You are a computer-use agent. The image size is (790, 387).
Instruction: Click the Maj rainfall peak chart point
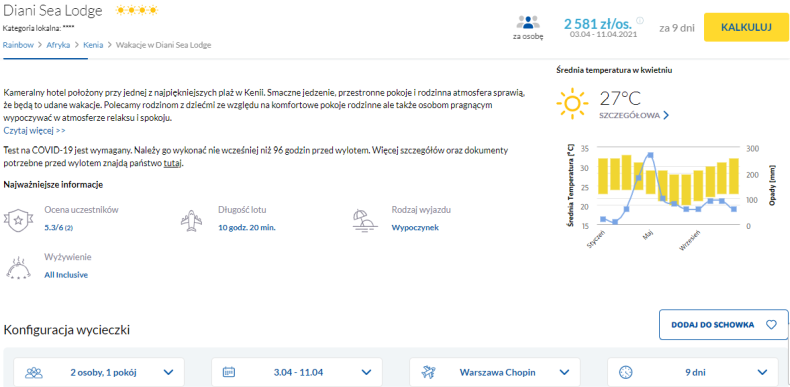pyautogui.click(x=650, y=155)
